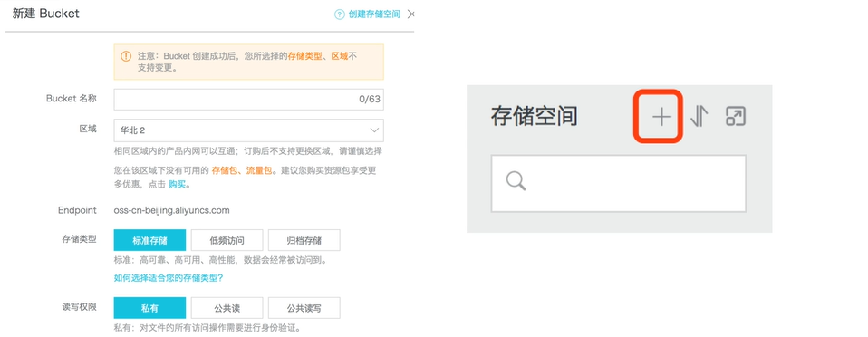868x337 pixels.
Task: Click the 流量包 link
Action: pos(258,170)
